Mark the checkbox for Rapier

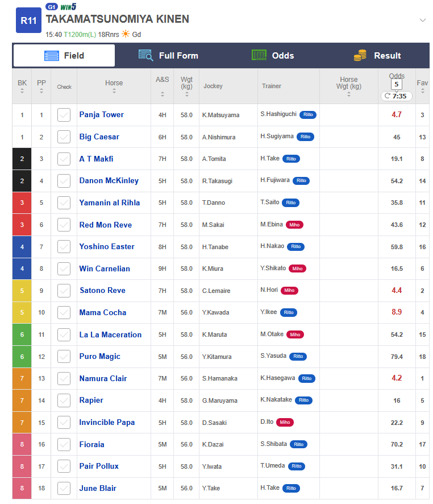point(64,400)
